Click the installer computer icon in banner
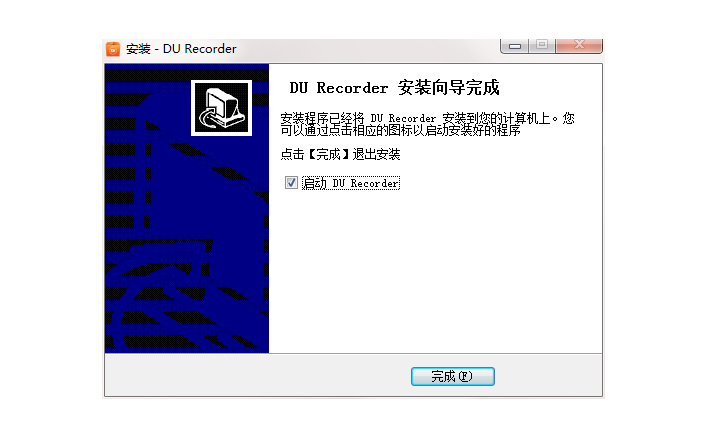This screenshot has width=720, height=432. [221, 108]
